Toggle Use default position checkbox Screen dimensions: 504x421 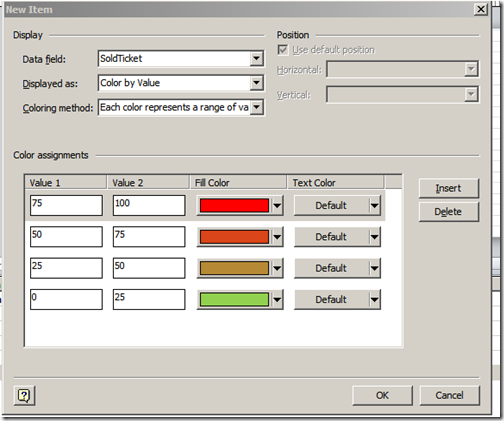click(x=282, y=50)
